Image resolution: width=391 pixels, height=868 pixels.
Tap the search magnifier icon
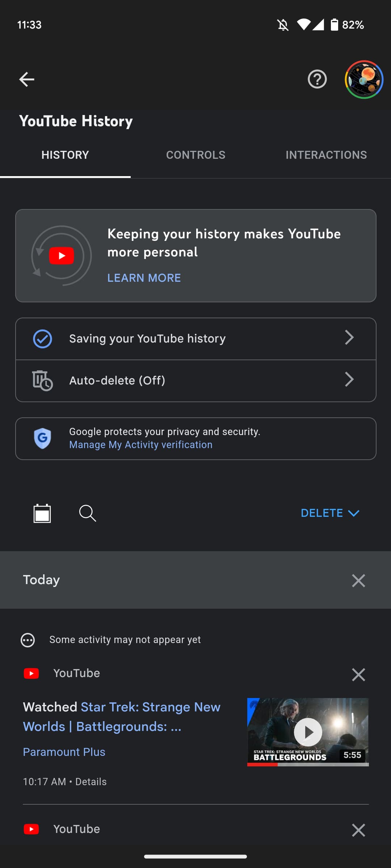tap(87, 513)
